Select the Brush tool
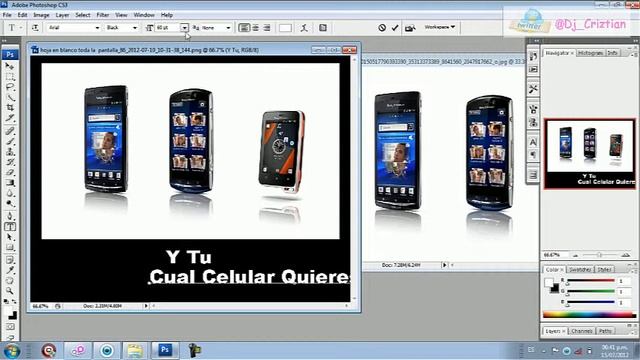640x360 pixels. pyautogui.click(x=10, y=142)
